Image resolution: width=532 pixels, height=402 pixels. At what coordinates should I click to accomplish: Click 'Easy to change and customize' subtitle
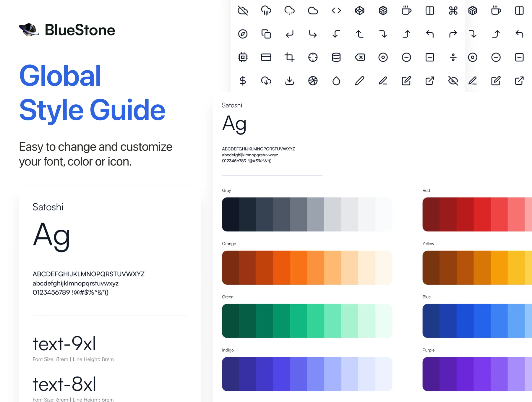click(95, 147)
